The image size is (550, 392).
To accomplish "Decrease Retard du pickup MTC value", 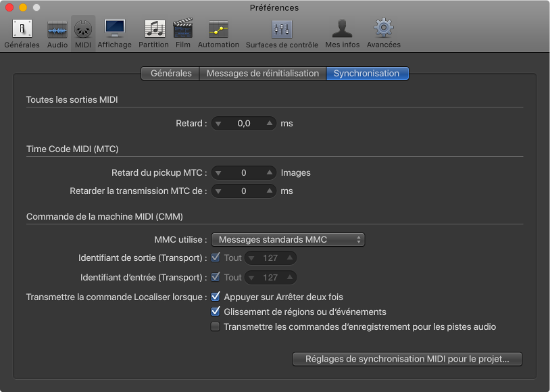I will [x=219, y=173].
